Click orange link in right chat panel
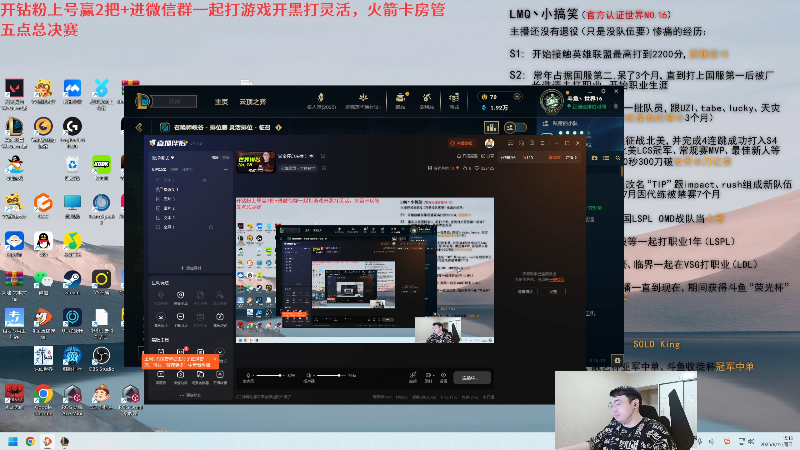 (x=559, y=280)
